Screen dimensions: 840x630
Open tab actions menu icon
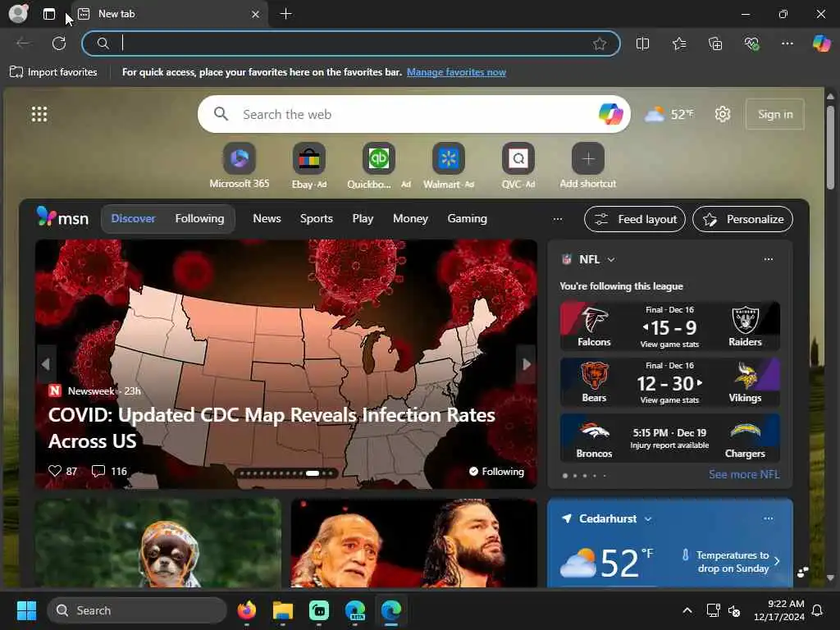point(49,14)
